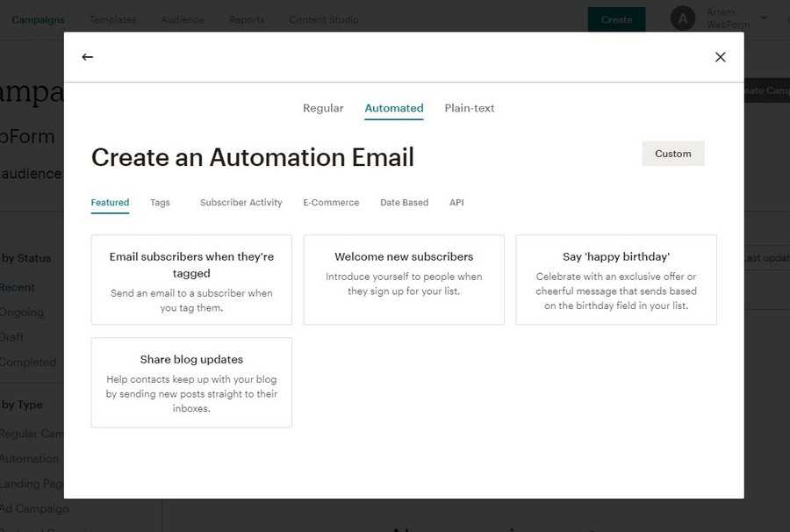Select the 'Share blog updates' card
Viewport: 790px width, 532px height.
coord(191,383)
